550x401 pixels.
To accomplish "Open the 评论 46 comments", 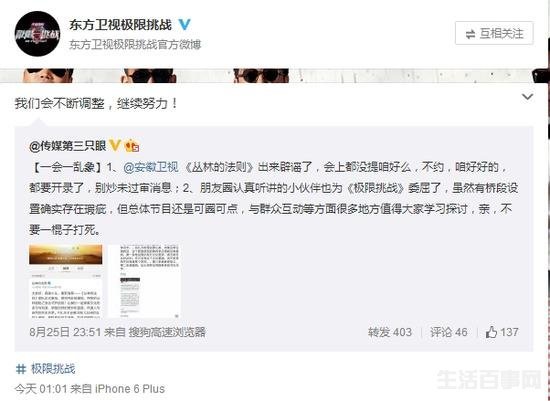I will coord(449,332).
